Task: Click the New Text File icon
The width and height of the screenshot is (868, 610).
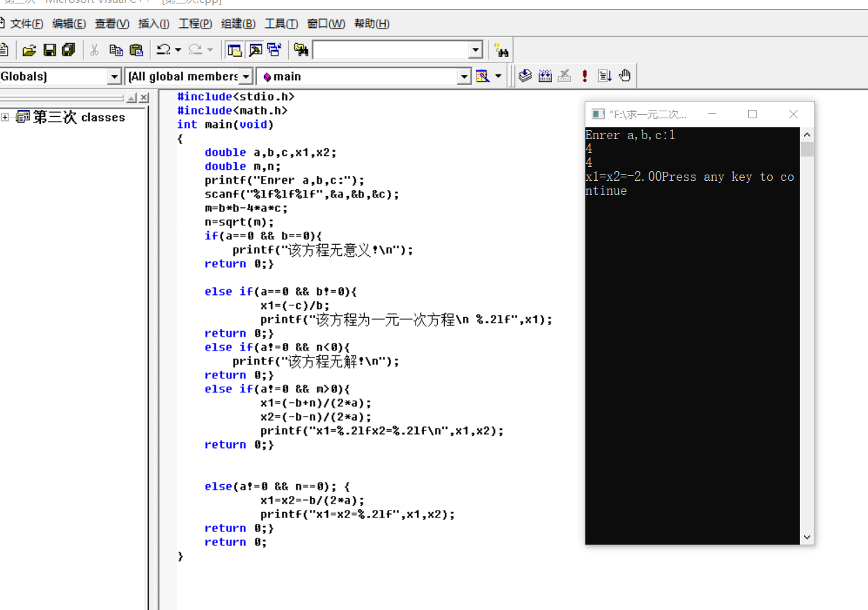Action: tap(3, 50)
